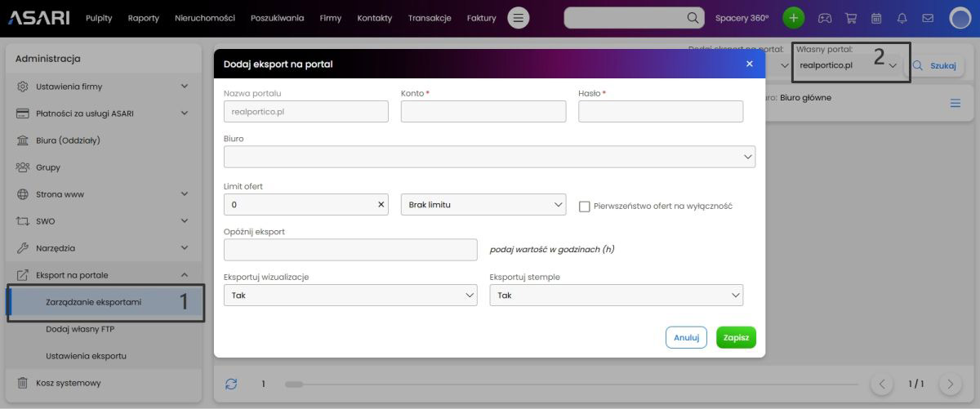Open Eksportuj wizualizacje dropdown

coord(350,296)
